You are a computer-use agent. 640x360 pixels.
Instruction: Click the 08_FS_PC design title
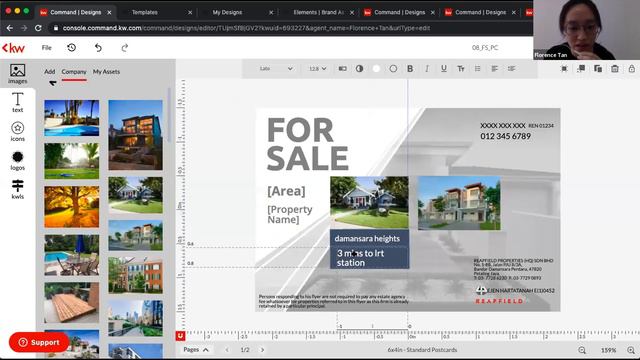coord(485,48)
